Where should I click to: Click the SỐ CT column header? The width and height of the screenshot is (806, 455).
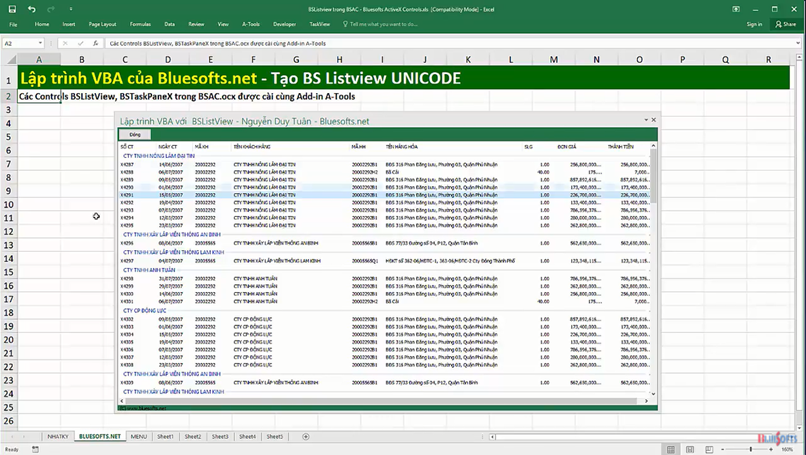tap(127, 147)
